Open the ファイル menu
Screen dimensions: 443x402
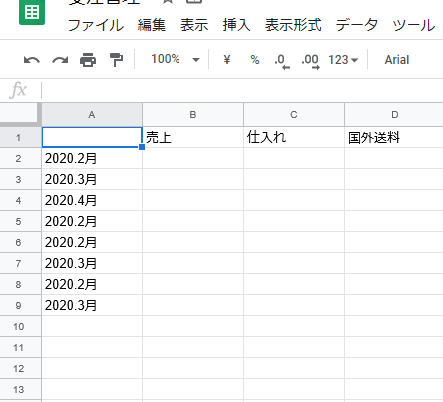[96, 25]
